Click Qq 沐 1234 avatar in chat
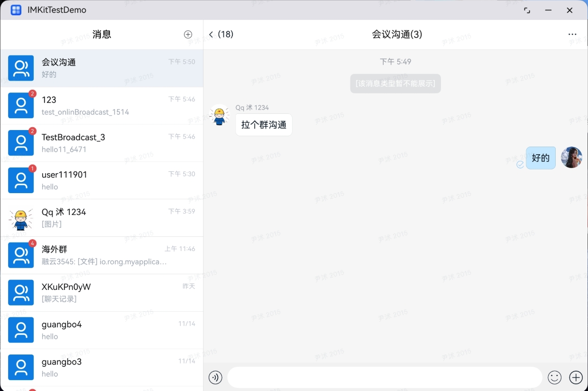588x391 pixels. click(220, 115)
